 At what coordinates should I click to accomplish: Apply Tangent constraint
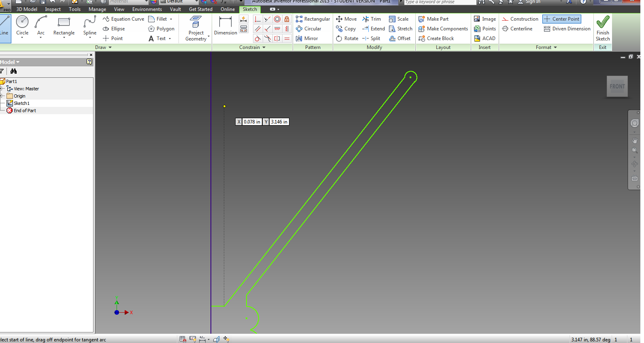258,38
